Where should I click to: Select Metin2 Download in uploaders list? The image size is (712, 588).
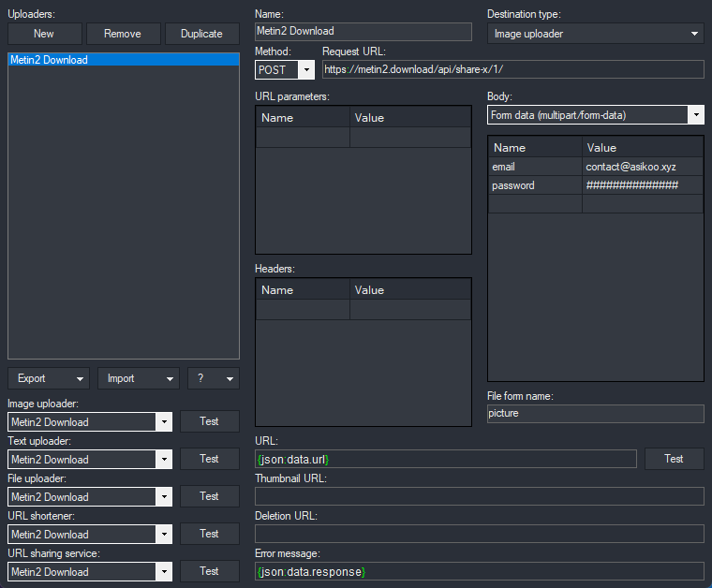[x=124, y=60]
